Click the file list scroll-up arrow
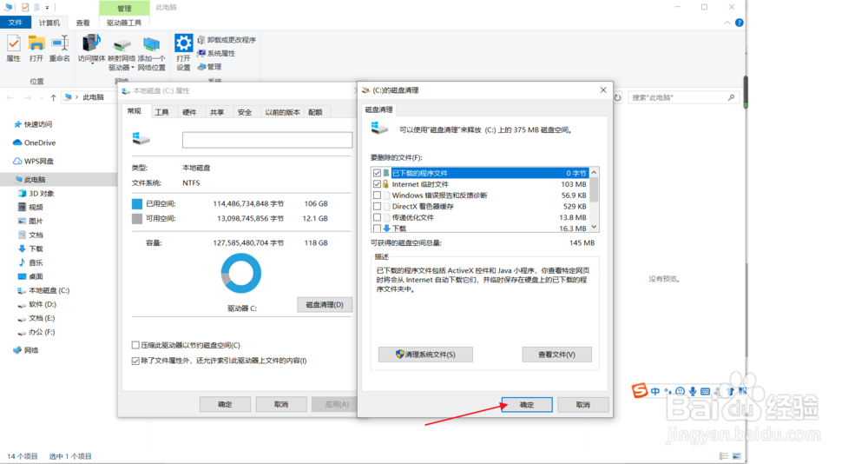 tap(594, 172)
